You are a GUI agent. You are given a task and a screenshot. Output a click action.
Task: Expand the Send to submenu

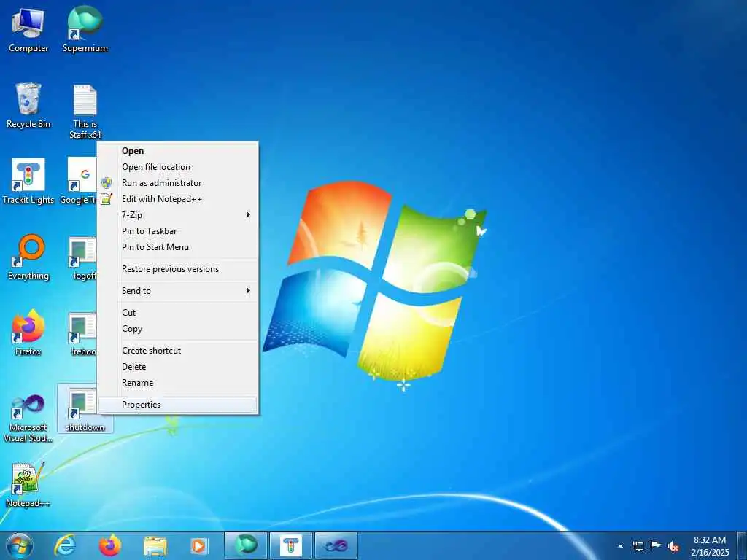click(178, 290)
